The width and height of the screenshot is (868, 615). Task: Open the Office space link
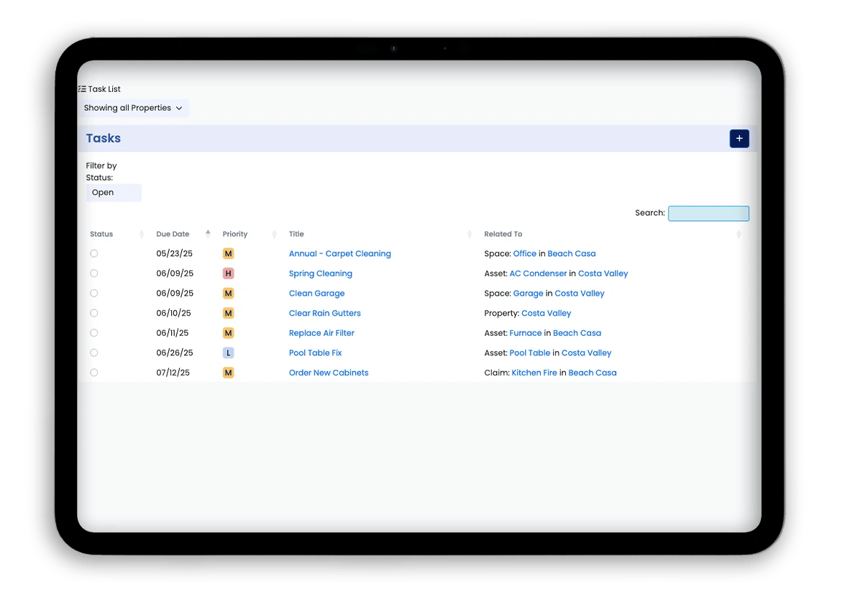tap(525, 254)
